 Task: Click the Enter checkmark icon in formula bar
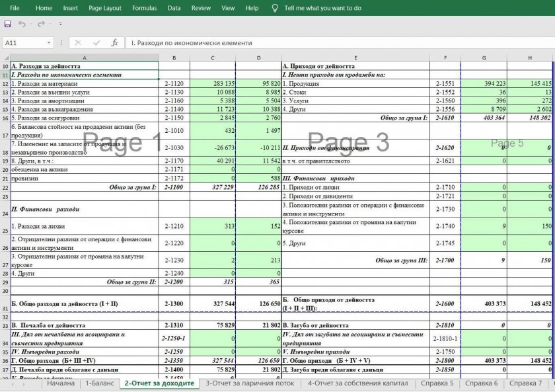tap(96, 43)
